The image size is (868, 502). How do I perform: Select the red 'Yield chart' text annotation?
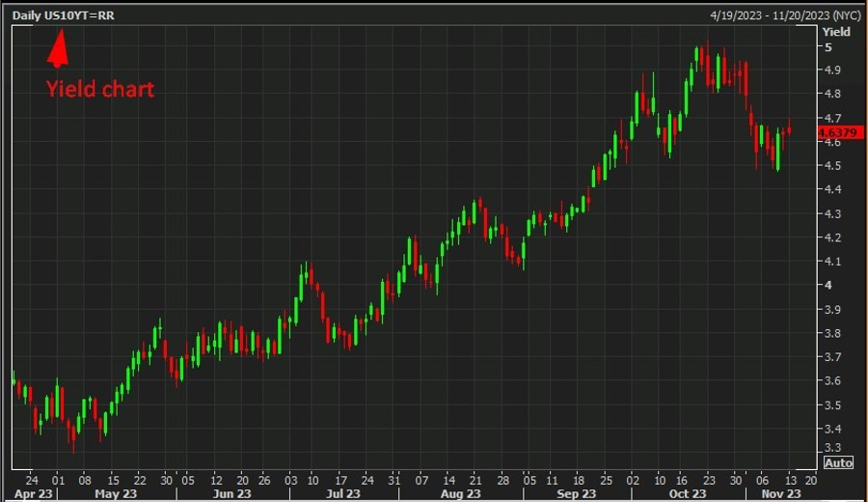100,90
